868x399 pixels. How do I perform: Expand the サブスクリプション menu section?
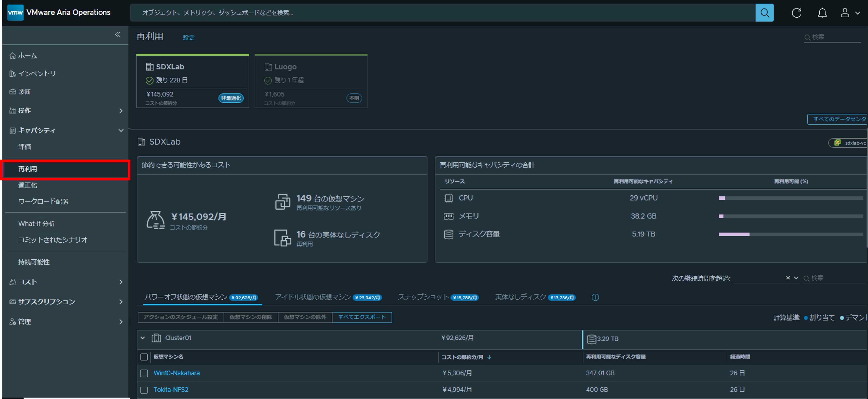point(66,302)
